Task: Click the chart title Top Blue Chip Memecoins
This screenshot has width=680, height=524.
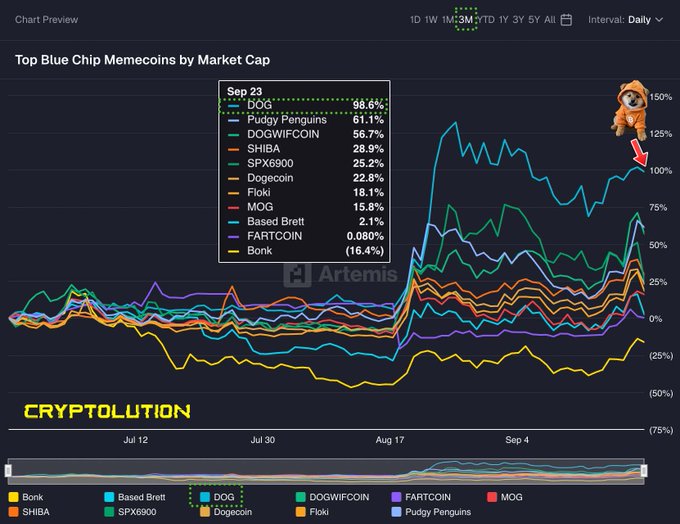Action: (x=142, y=60)
